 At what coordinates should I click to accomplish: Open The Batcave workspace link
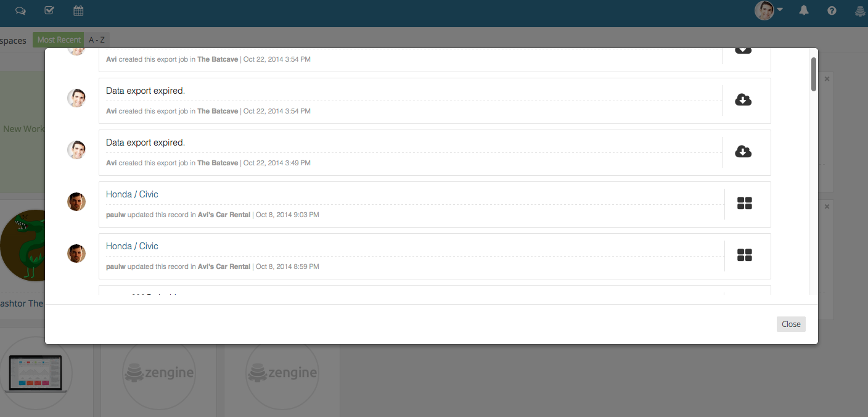217,111
